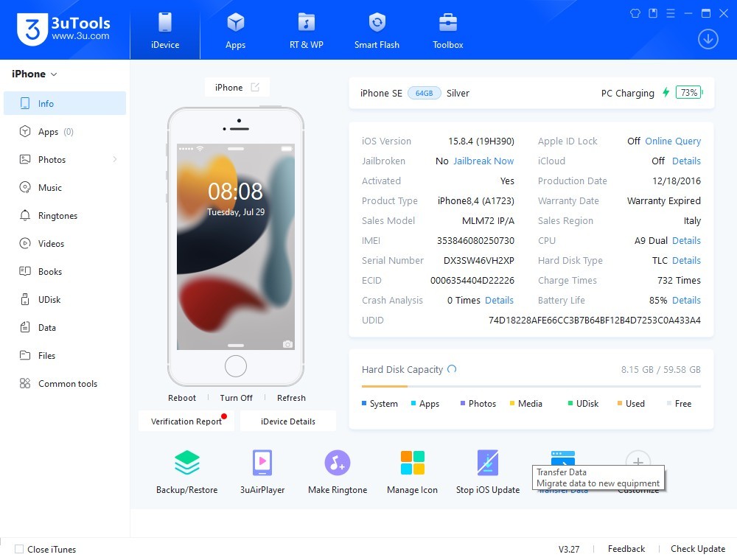Switch to the Apps top tab
This screenshot has width=737, height=560.
[x=236, y=30]
